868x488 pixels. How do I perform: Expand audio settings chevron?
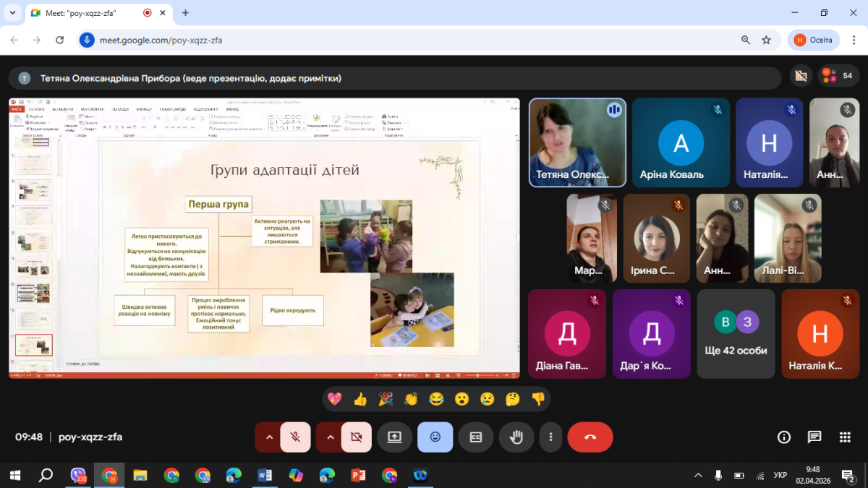268,437
